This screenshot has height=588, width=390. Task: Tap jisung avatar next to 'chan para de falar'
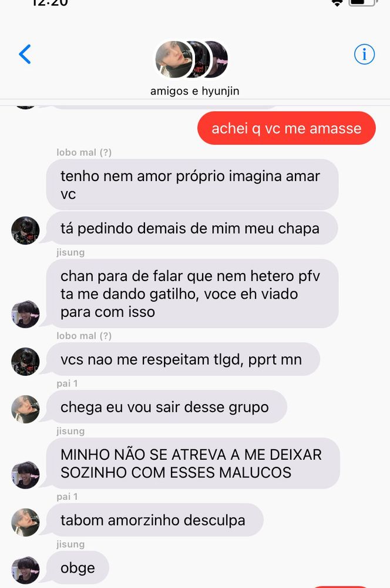(x=25, y=314)
